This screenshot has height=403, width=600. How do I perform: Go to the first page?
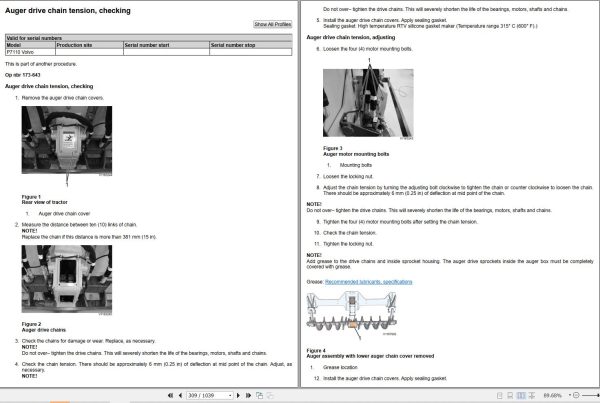[170, 395]
